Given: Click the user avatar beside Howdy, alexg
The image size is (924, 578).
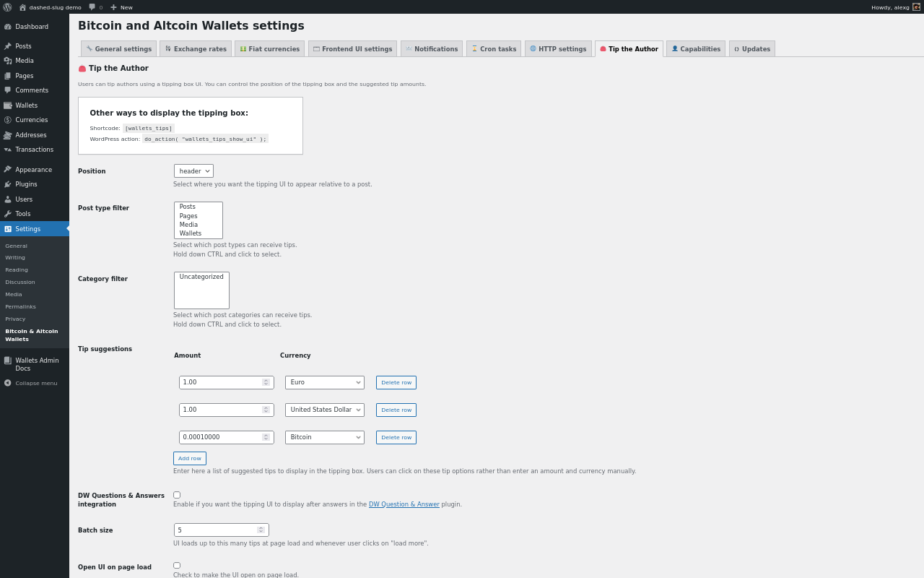Looking at the screenshot, I should 917,7.
